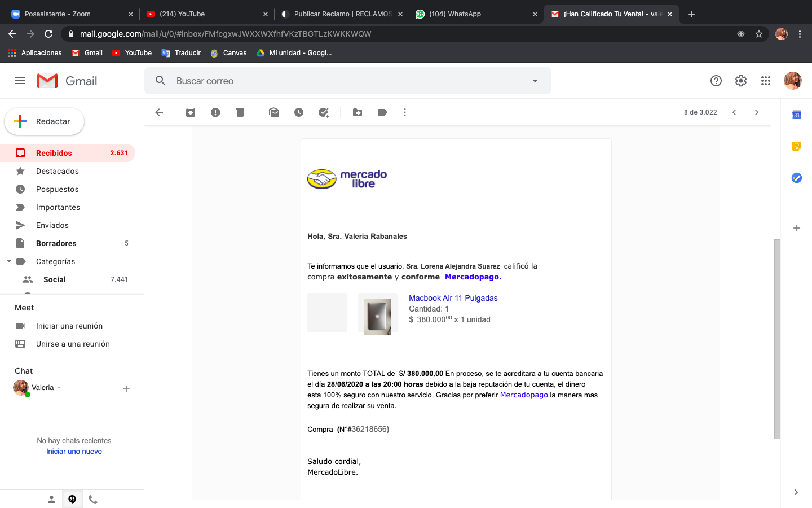Start a new chat plus icon
This screenshot has height=508, width=812.
click(126, 389)
